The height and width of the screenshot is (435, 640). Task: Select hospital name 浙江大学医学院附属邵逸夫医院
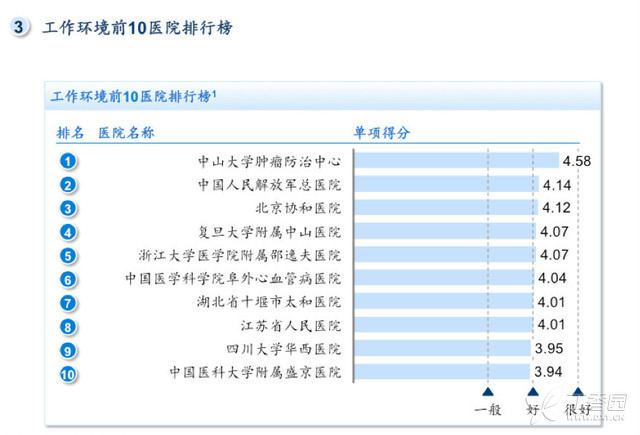tap(240, 255)
